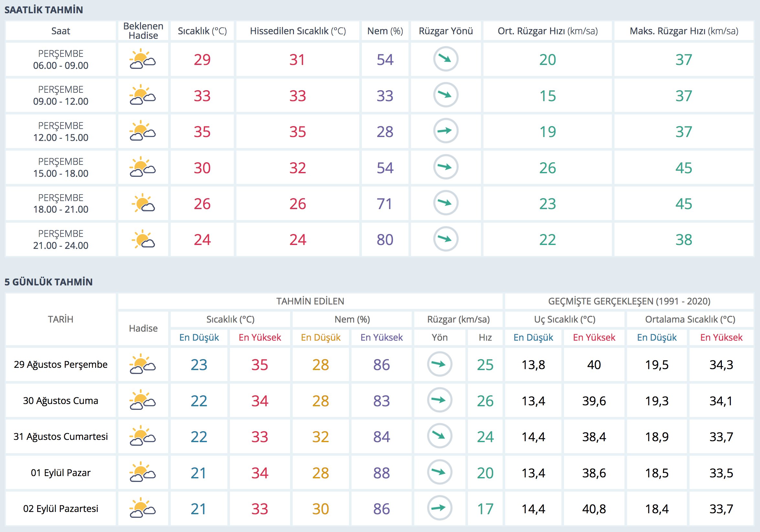Image resolution: width=760 pixels, height=532 pixels.
Task: Click the weather icon for Perşembe 06.00 - 09.00
Action: (143, 59)
